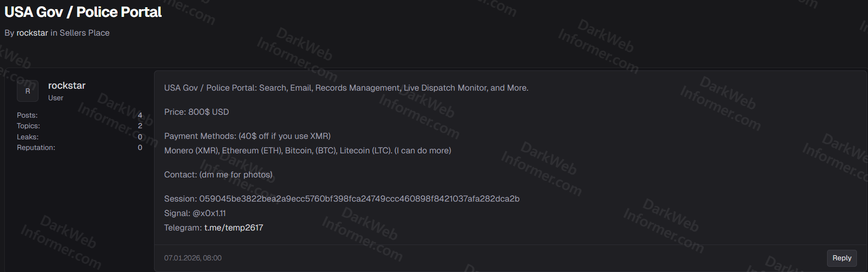Open rockstar's profile from the byline
This screenshot has height=272, width=868.
pos(32,33)
